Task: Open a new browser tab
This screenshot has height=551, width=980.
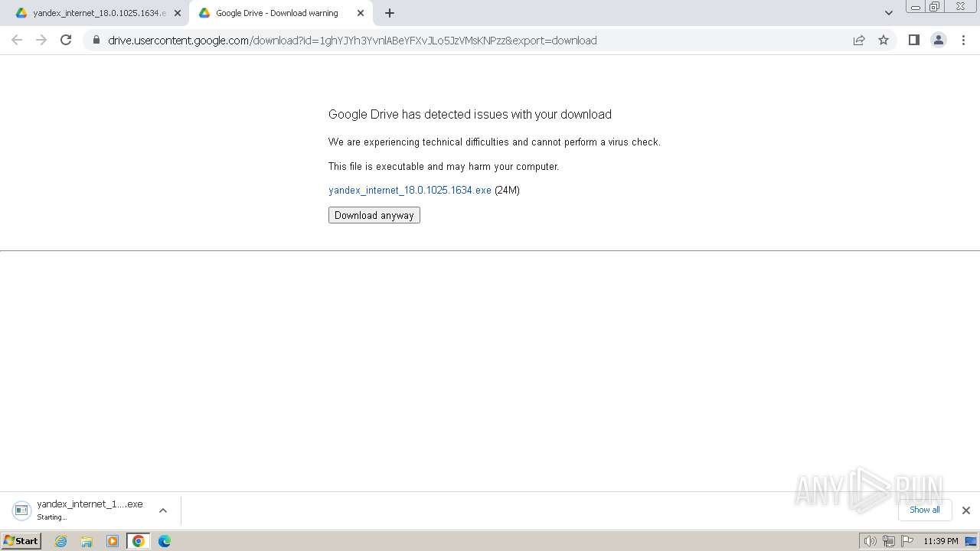Action: [x=390, y=13]
